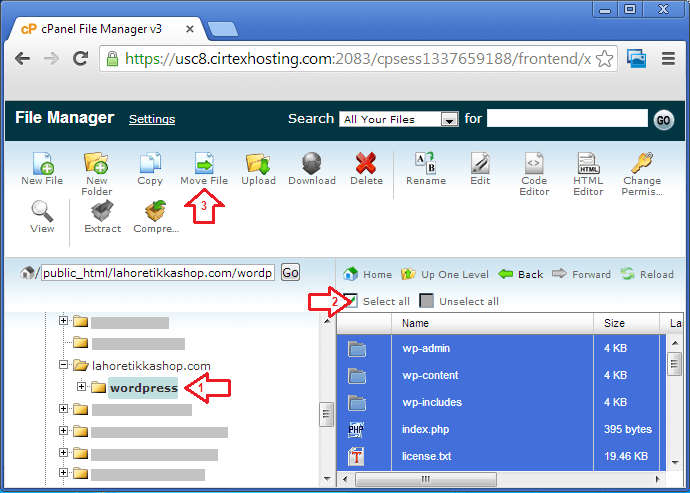Screen dimensions: 690x493
Task: Click the Extract archive icon
Action: [102, 212]
